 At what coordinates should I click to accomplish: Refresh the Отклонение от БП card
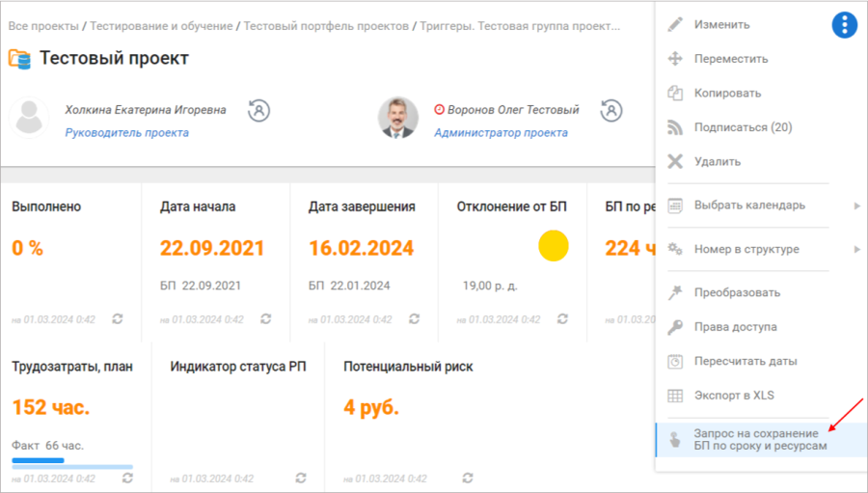[562, 318]
